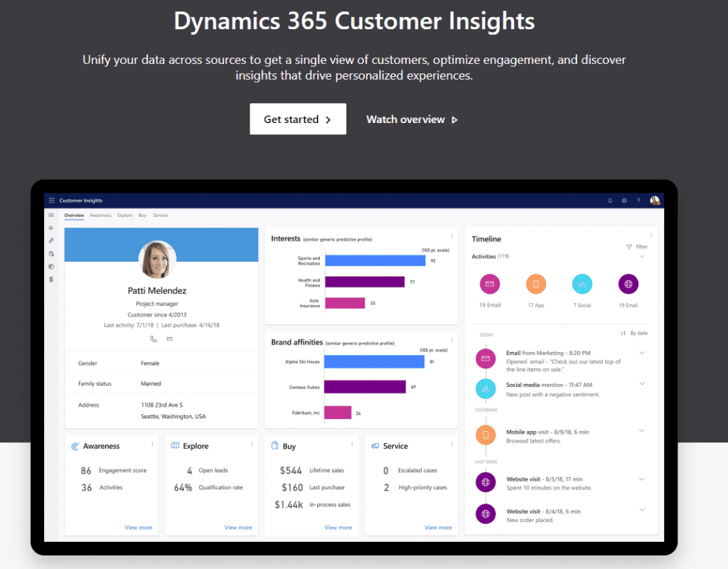Open the settings gear icon
The image size is (728, 569).
[x=624, y=201]
